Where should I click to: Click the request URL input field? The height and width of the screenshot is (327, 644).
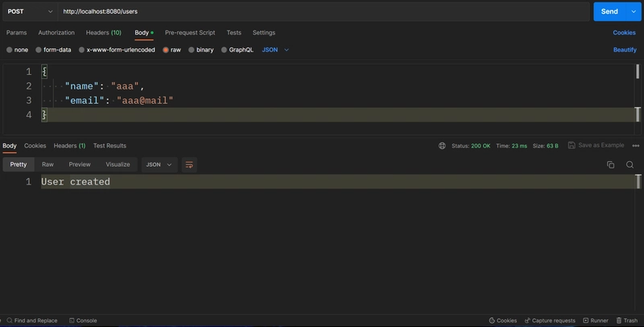tap(324, 11)
